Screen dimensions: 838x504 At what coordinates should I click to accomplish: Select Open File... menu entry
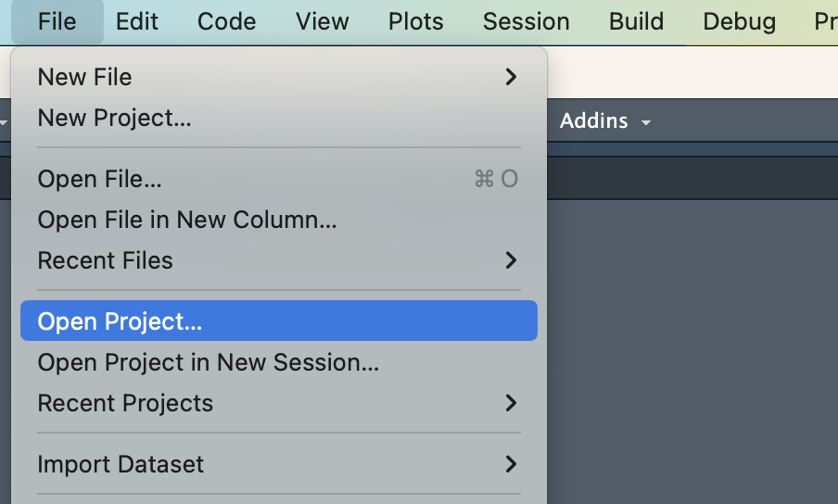(x=279, y=178)
